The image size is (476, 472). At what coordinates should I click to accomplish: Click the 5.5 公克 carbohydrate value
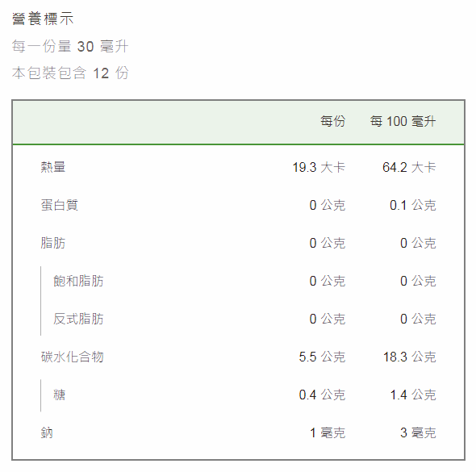click(x=322, y=357)
